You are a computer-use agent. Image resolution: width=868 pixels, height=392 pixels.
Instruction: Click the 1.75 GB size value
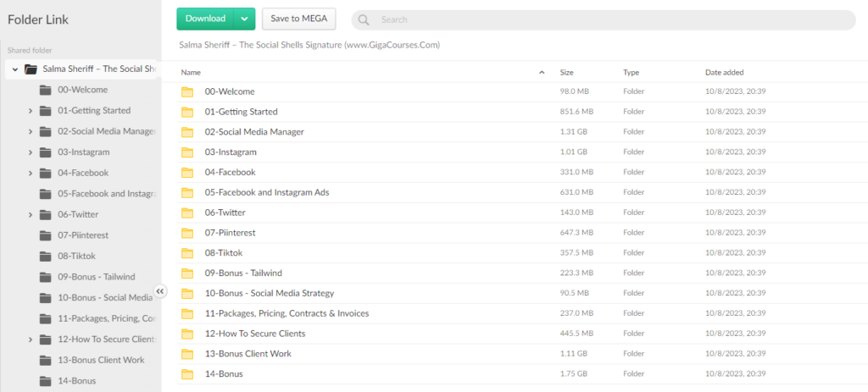tap(574, 374)
